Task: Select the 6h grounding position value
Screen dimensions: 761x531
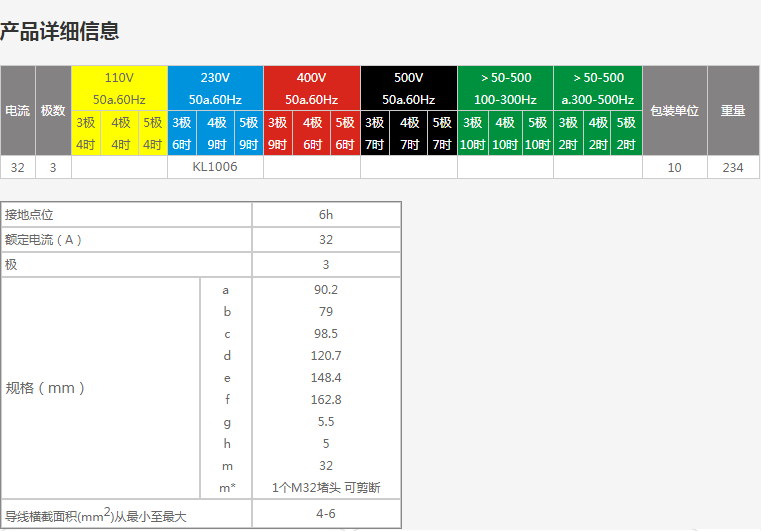Action: click(x=326, y=215)
